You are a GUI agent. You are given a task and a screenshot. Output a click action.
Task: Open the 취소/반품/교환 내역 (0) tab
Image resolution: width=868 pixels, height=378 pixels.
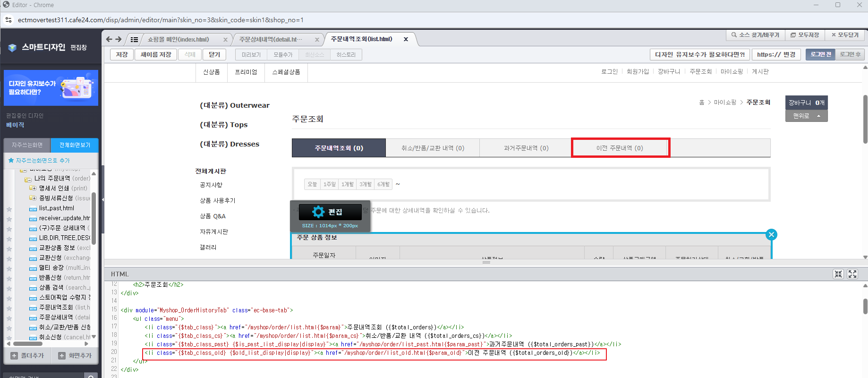click(433, 148)
